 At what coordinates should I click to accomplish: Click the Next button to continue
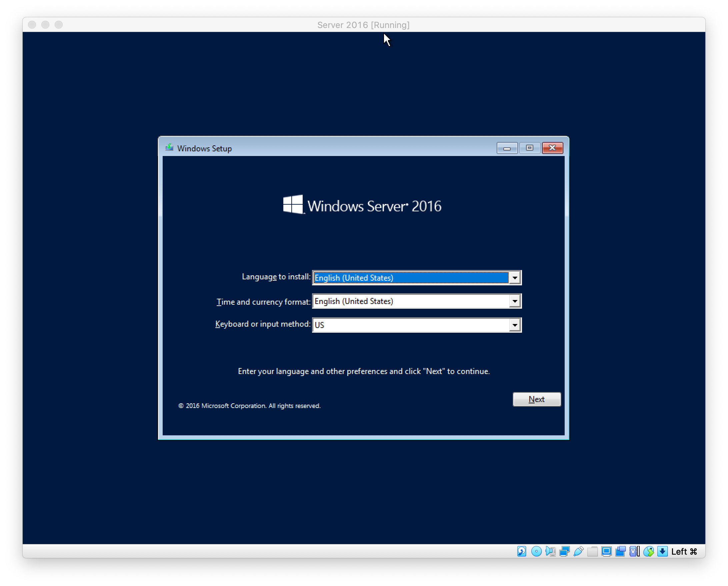click(536, 398)
